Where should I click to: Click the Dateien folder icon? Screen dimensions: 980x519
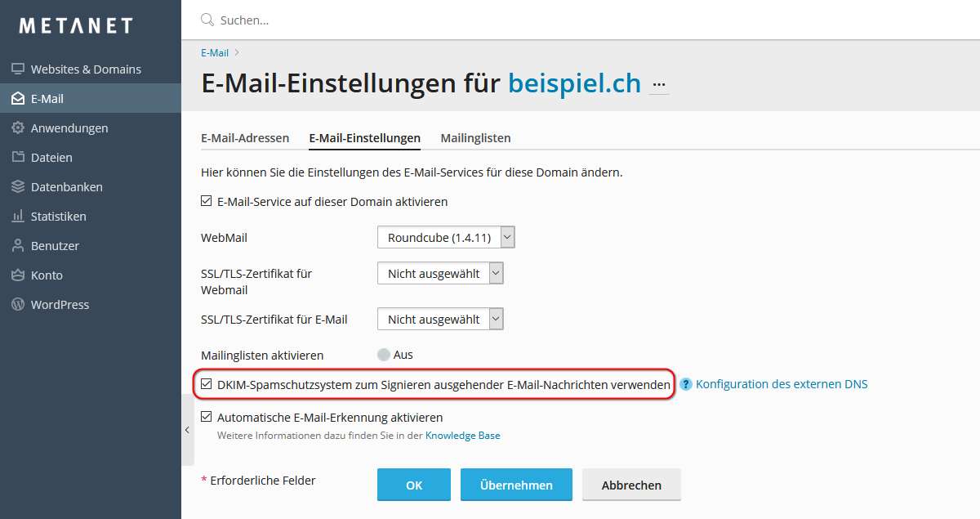coord(18,158)
